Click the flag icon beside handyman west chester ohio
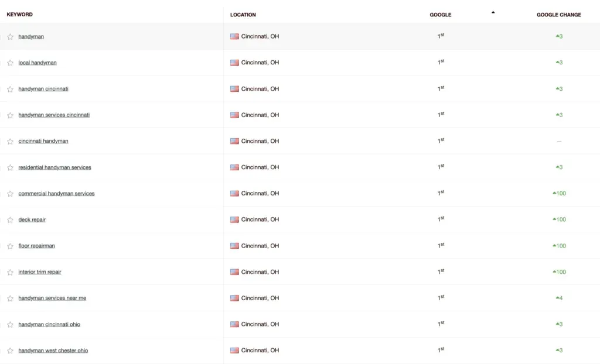600x364 pixels. point(234,350)
